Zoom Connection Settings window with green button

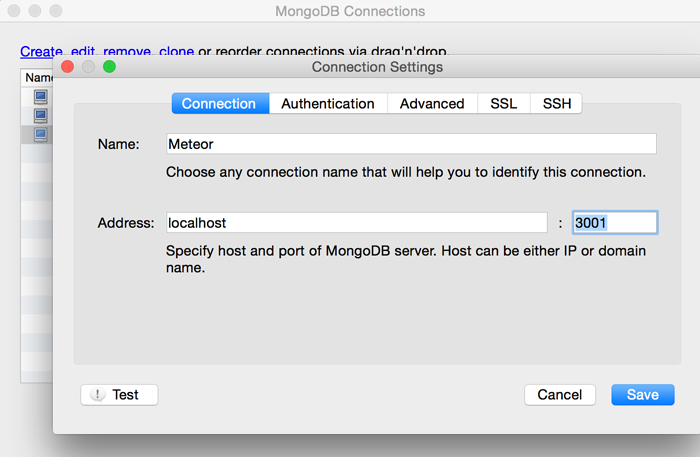click(x=109, y=66)
